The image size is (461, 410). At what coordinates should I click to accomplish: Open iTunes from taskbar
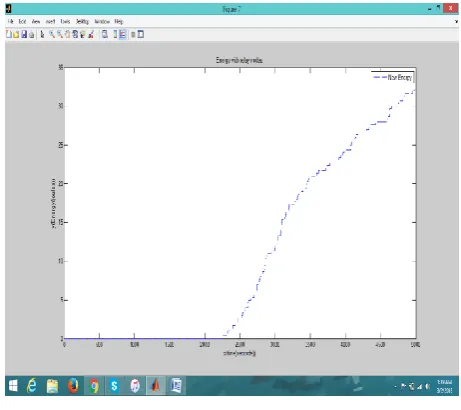(x=135, y=386)
